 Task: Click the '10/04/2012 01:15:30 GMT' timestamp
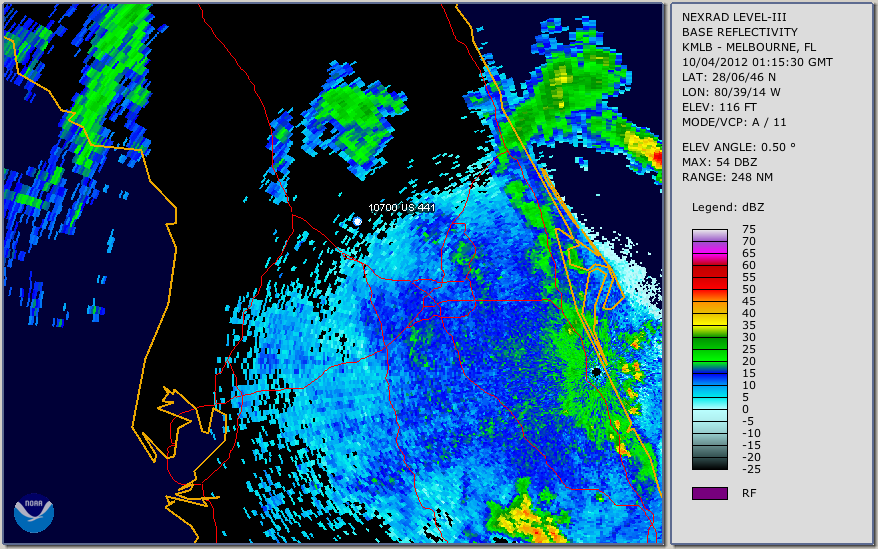click(757, 62)
